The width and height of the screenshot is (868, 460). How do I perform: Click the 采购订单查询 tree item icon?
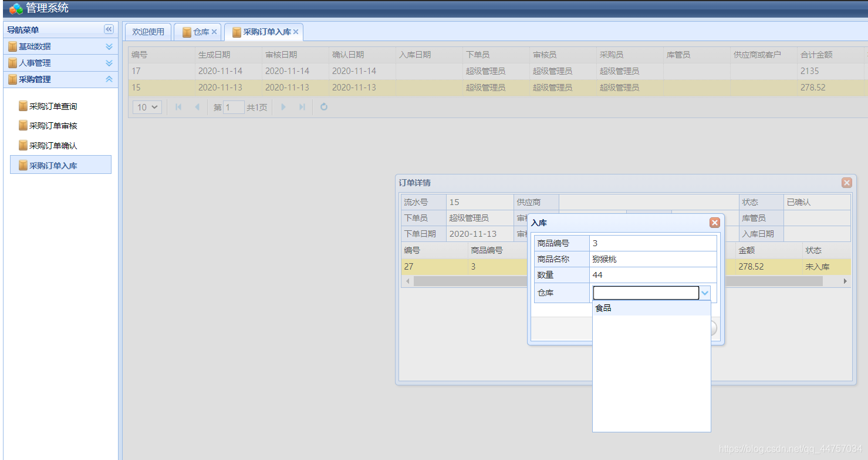(23, 106)
